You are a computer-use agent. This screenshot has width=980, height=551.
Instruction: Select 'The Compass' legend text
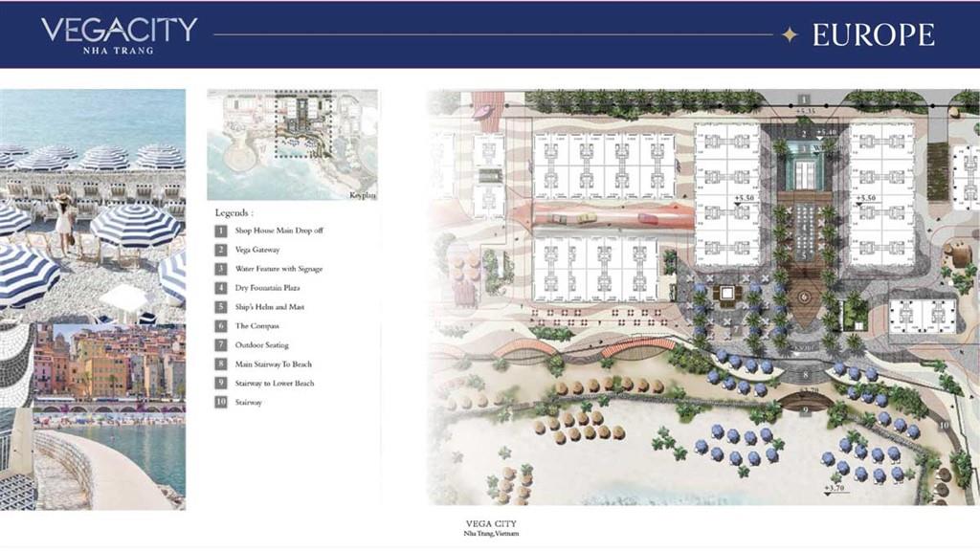point(256,326)
